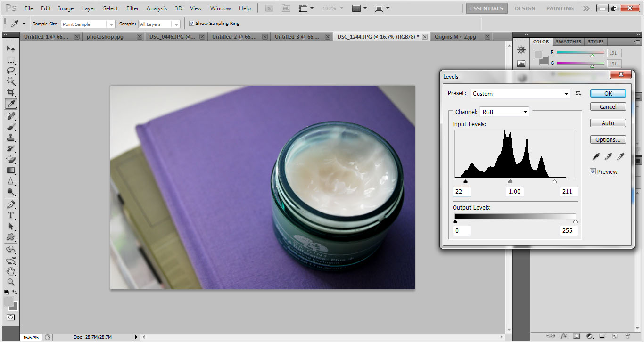Open the Sample Size dropdown

(88, 24)
